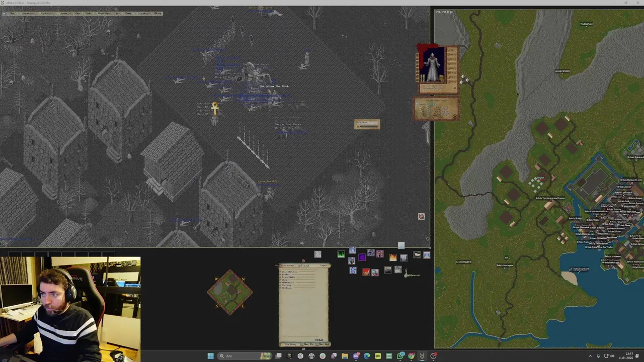The height and width of the screenshot is (362, 644).
Task: Toggle Show Real checkbox in Skills scroll
Action: click(x=317, y=344)
